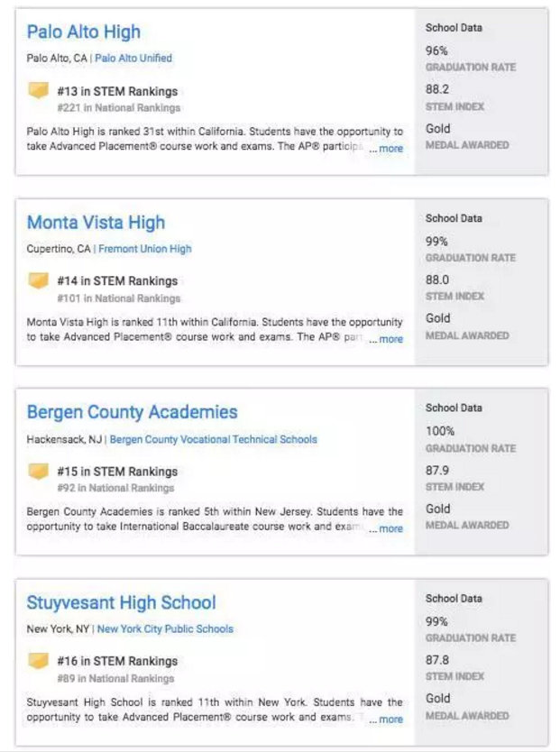This screenshot has width=560, height=752.
Task: Open the Palo Alto High school title link
Action: [x=84, y=32]
